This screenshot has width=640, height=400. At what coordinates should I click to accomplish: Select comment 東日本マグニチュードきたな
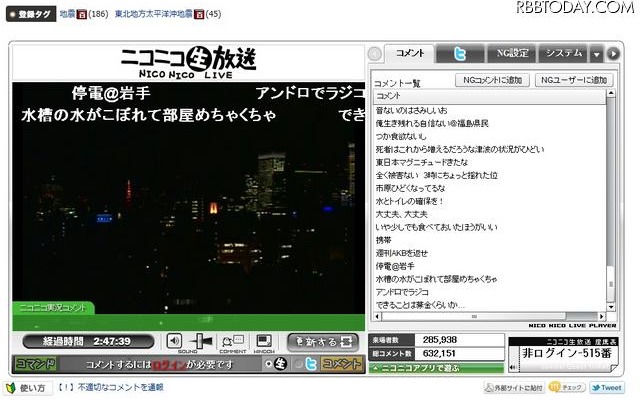(x=422, y=162)
